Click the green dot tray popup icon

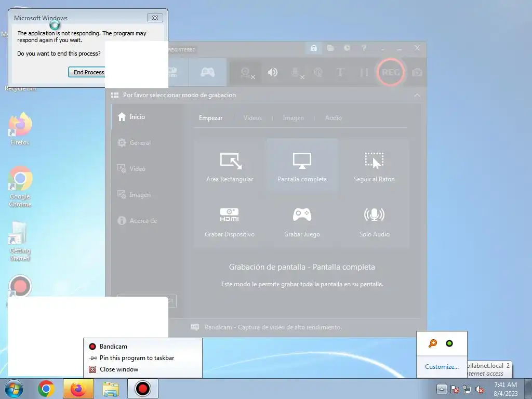pos(449,343)
